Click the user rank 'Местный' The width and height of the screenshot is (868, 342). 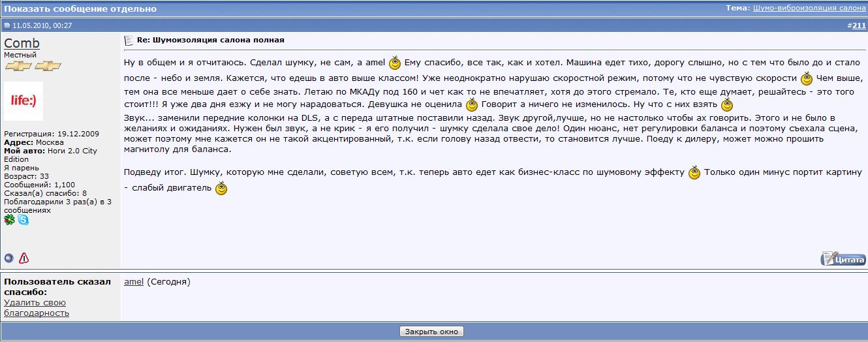(x=20, y=55)
